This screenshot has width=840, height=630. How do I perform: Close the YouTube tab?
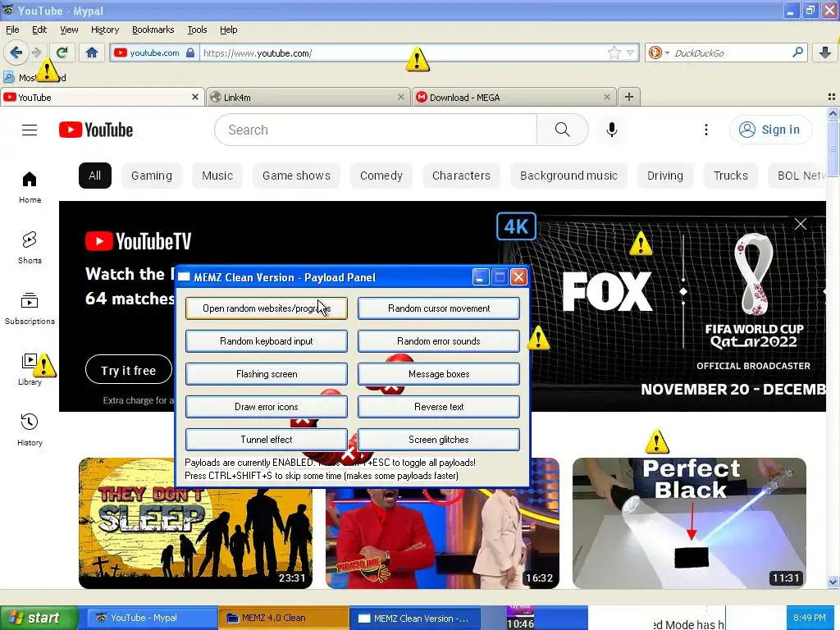[195, 97]
